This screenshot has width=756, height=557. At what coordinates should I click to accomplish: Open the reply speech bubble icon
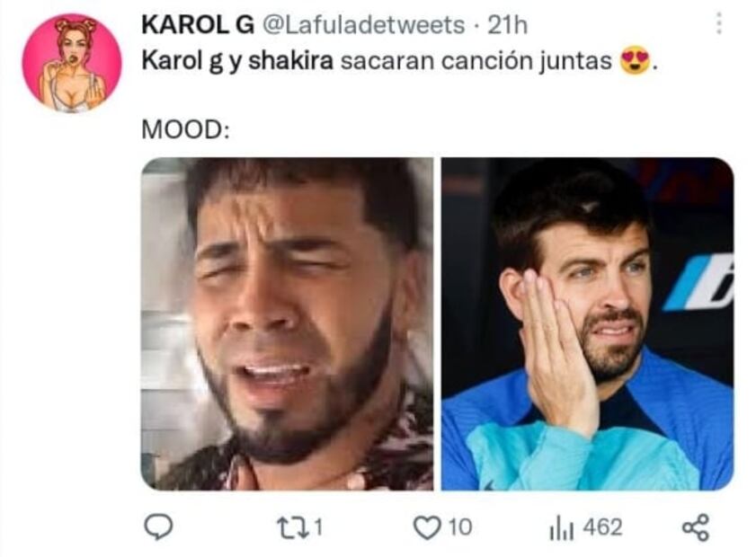coord(158,527)
